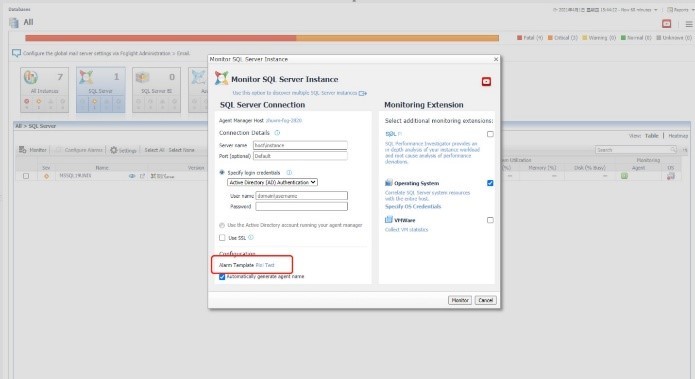Click the Databases All icon at top left
Viewport: 695px width, 379px height.
(x=14, y=22)
